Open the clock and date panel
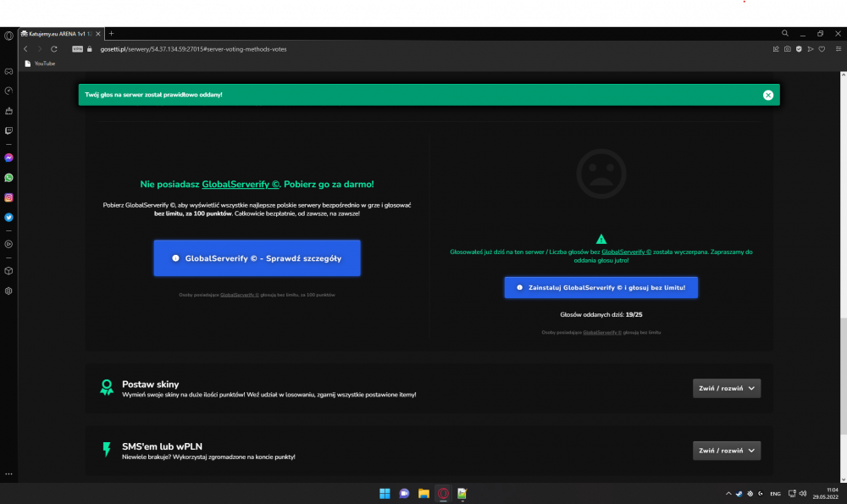The width and height of the screenshot is (847, 504). click(825, 493)
